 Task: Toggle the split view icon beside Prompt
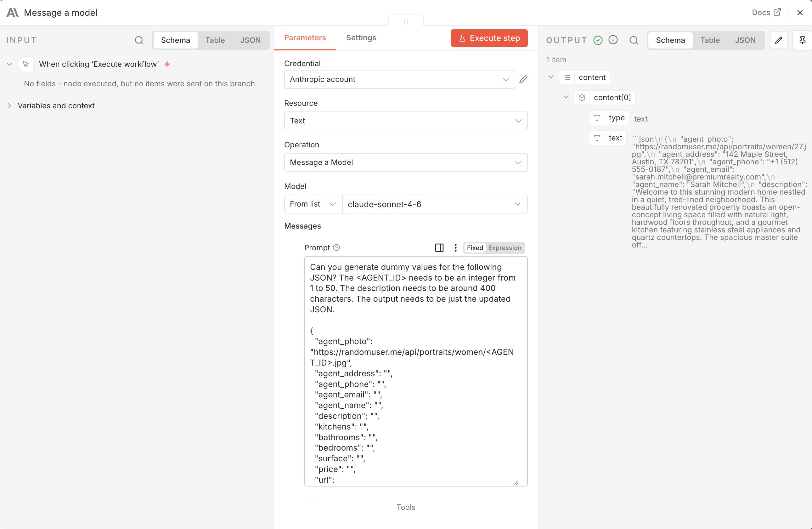click(x=439, y=247)
